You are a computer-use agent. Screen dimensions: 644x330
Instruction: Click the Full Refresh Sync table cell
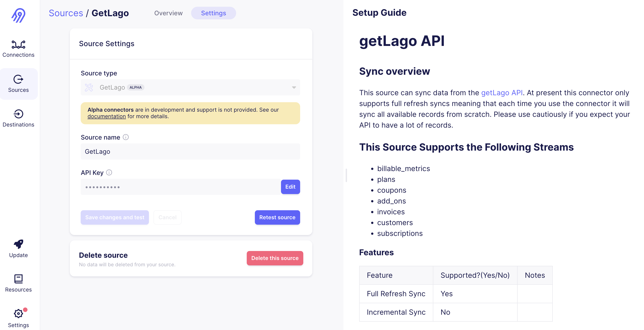tap(396, 294)
